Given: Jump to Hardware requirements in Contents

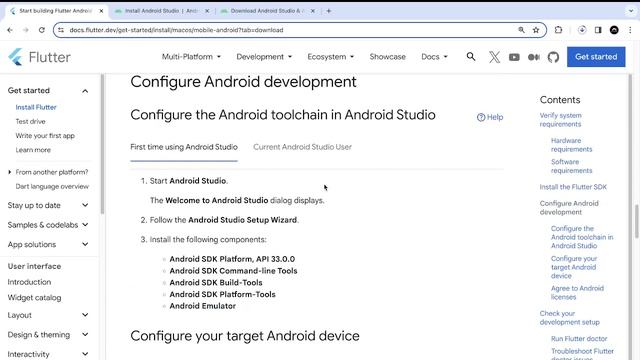Looking at the screenshot, I should (571, 144).
